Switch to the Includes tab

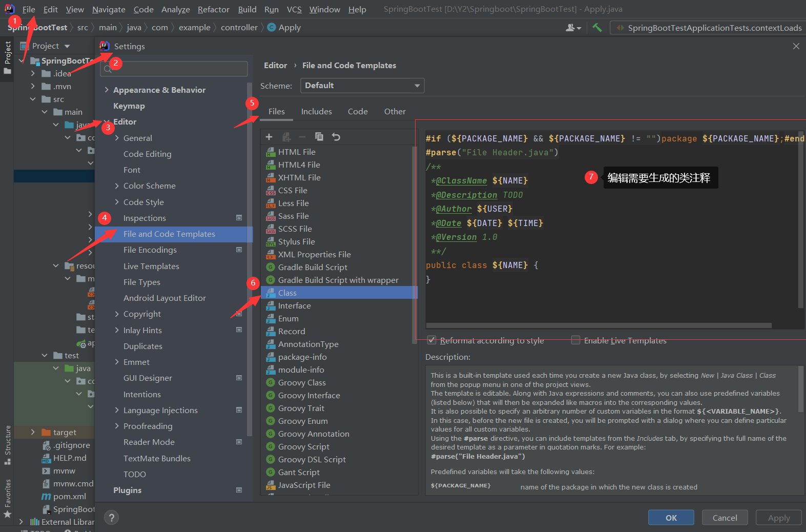[316, 111]
